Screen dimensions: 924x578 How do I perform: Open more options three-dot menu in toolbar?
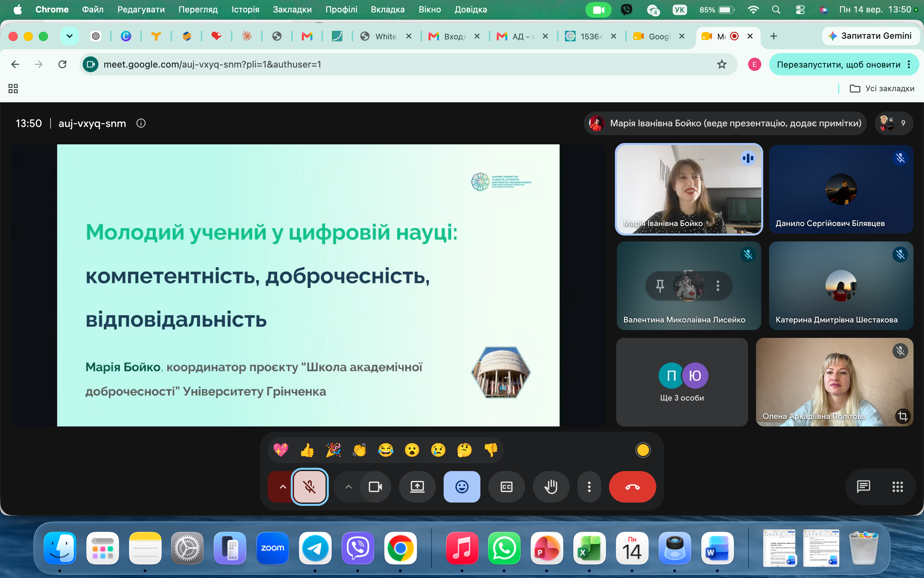coord(589,486)
